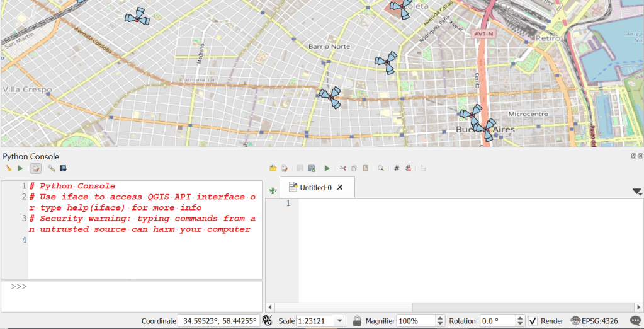Click the Comment hash icon
644x329 pixels.
click(397, 168)
